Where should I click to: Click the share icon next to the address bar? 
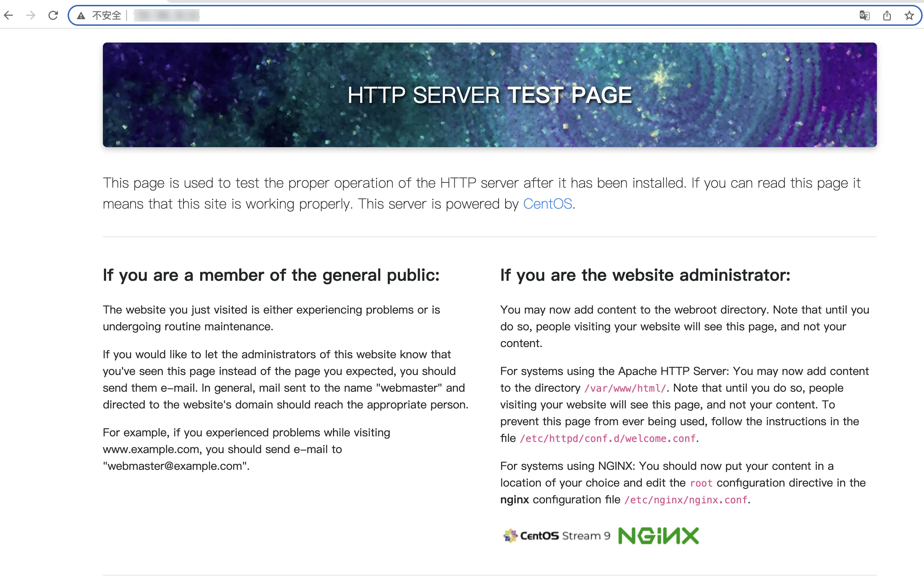tap(887, 15)
